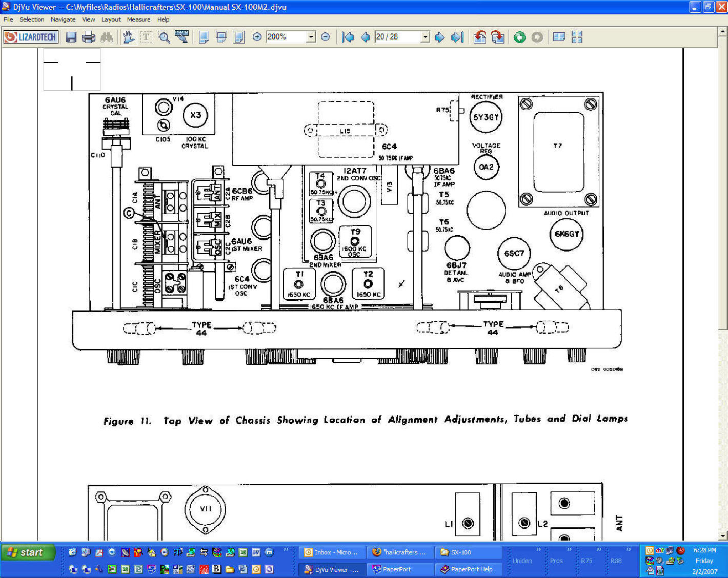The height and width of the screenshot is (578, 728).
Task: Expand the Pros toolbar chevron
Action: 569,549
